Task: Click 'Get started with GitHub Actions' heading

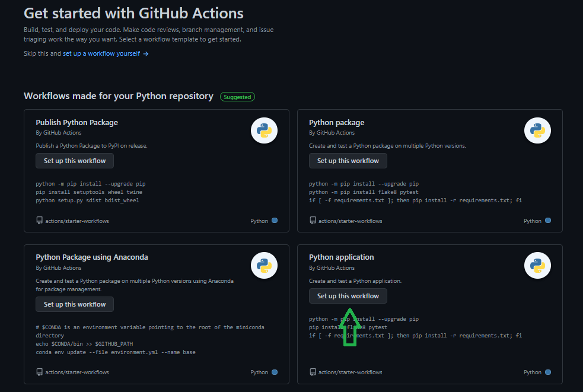Action: (133, 14)
